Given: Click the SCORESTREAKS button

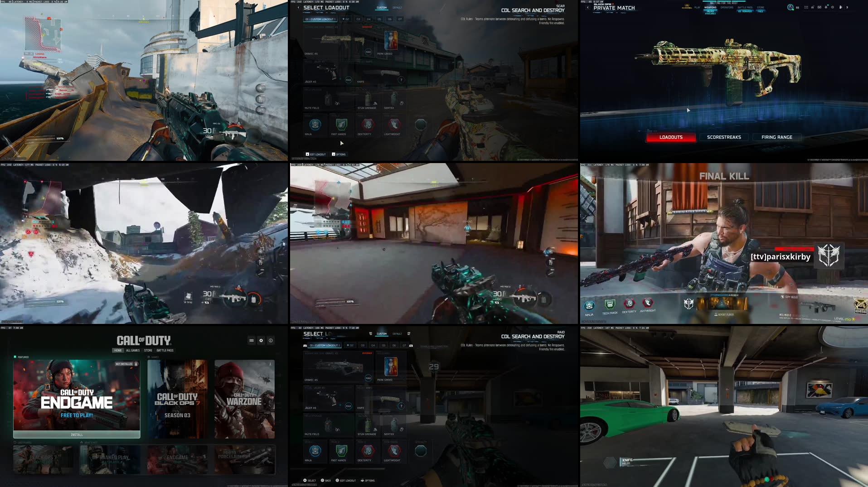Looking at the screenshot, I should 724,137.
